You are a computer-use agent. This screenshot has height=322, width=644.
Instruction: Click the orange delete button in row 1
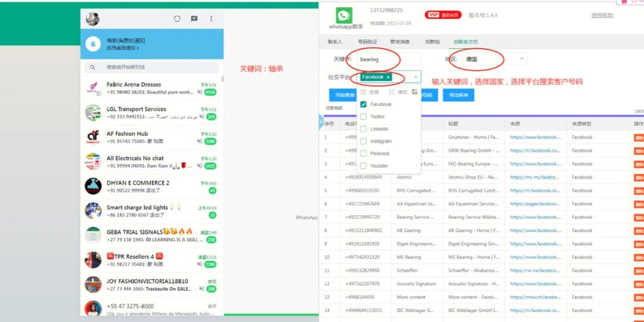click(x=639, y=137)
